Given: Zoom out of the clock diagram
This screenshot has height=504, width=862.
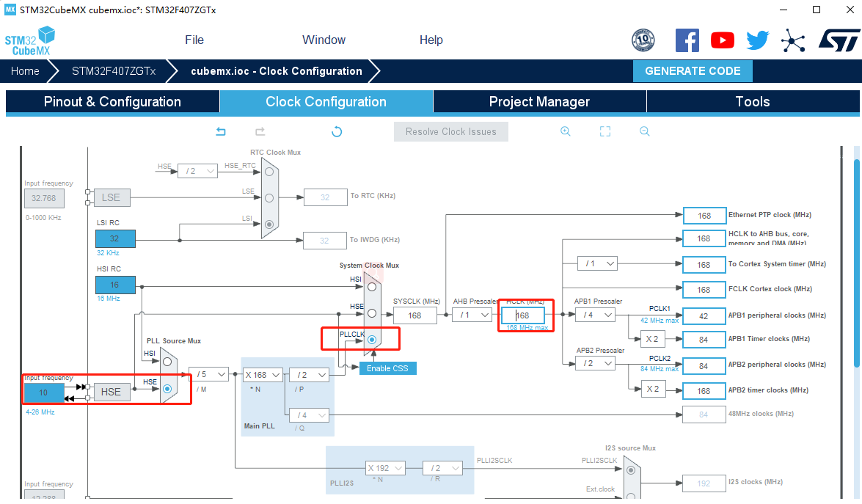Looking at the screenshot, I should pos(644,131).
